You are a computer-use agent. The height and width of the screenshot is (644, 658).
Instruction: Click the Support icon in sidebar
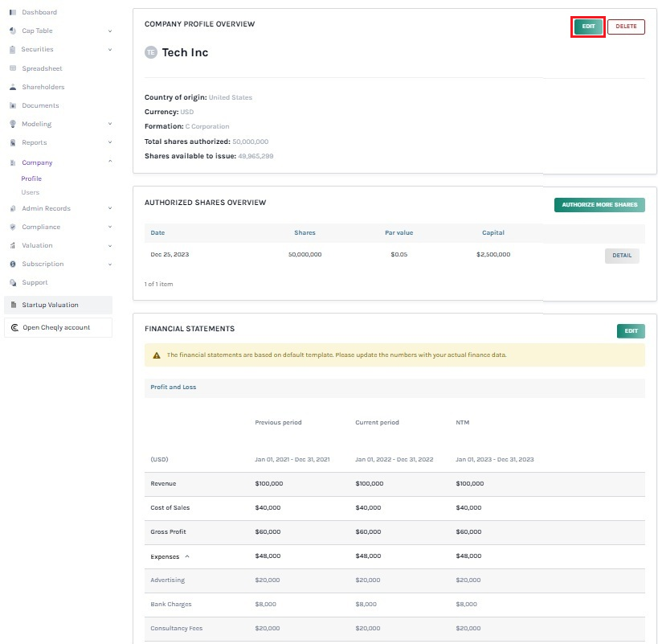click(x=13, y=282)
